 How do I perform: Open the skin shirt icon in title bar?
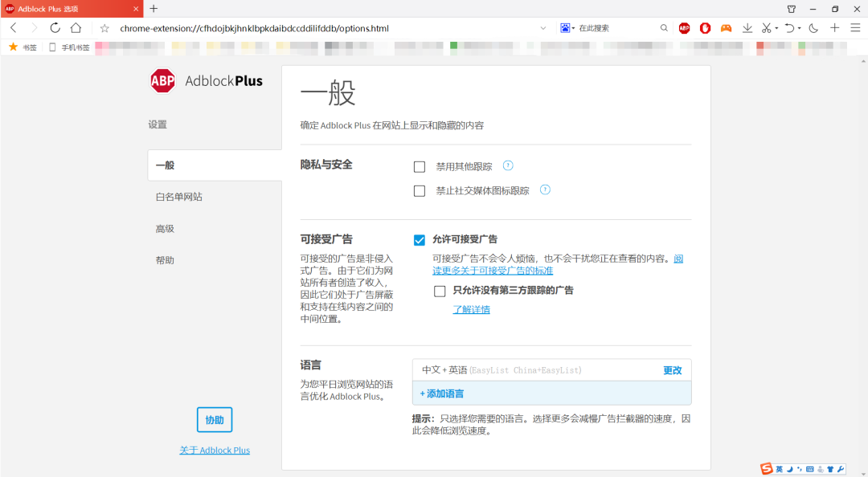tap(792, 9)
